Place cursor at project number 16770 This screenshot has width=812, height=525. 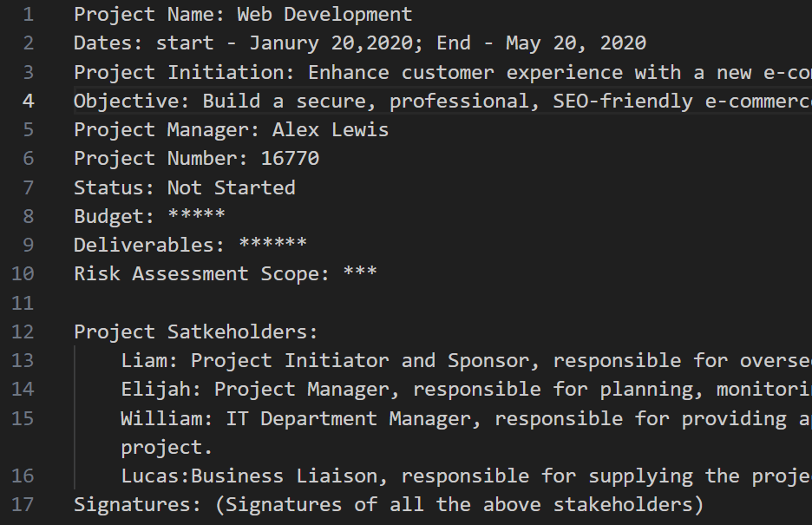click(290, 159)
